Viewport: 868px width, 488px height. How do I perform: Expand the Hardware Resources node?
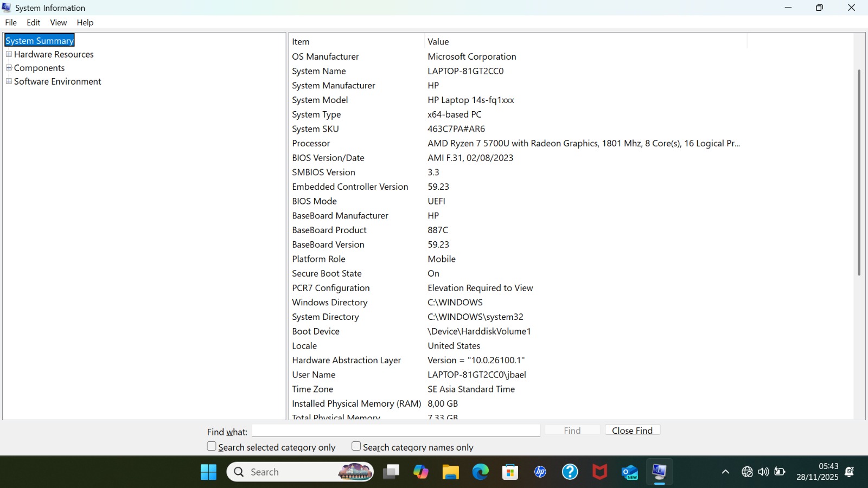point(9,54)
